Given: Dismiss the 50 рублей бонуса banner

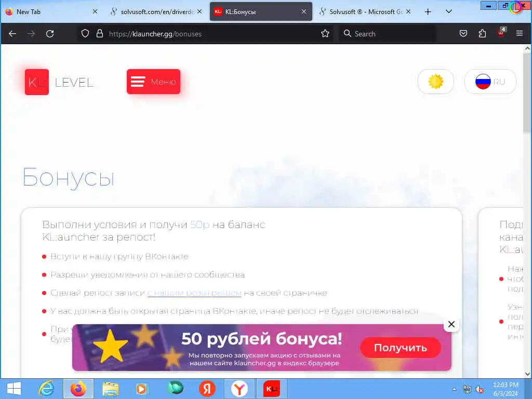Looking at the screenshot, I should point(451,324).
